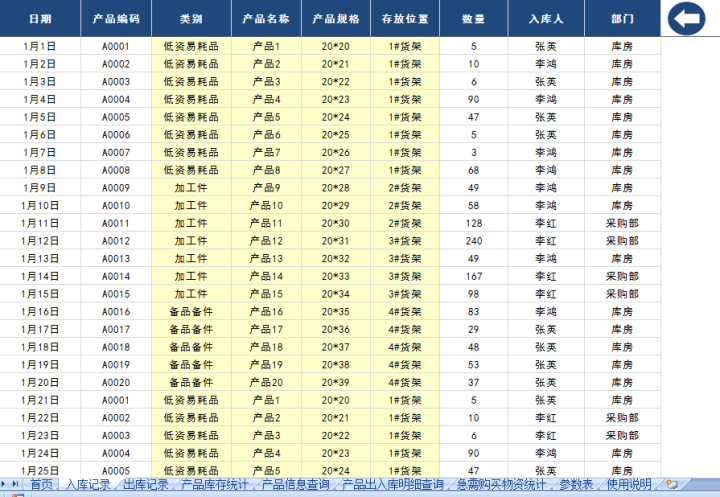Select the date cell 1月1日
Image resolution: width=720 pixels, height=497 pixels.
(x=40, y=46)
